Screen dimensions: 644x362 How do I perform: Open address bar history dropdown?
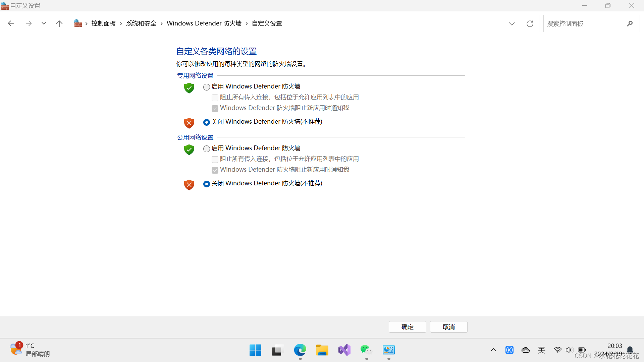[x=512, y=24]
